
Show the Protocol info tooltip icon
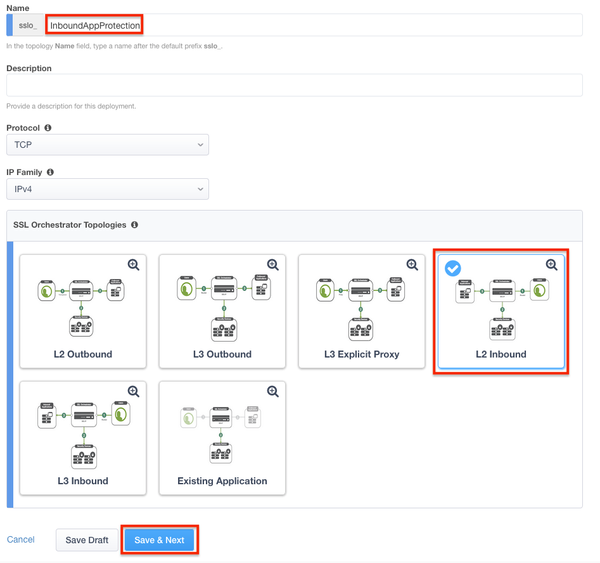(48, 129)
